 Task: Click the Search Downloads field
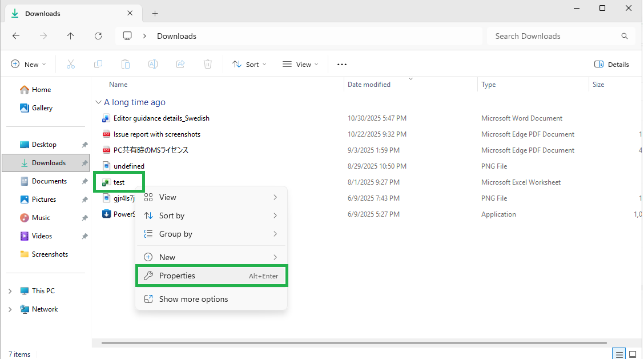coord(561,36)
